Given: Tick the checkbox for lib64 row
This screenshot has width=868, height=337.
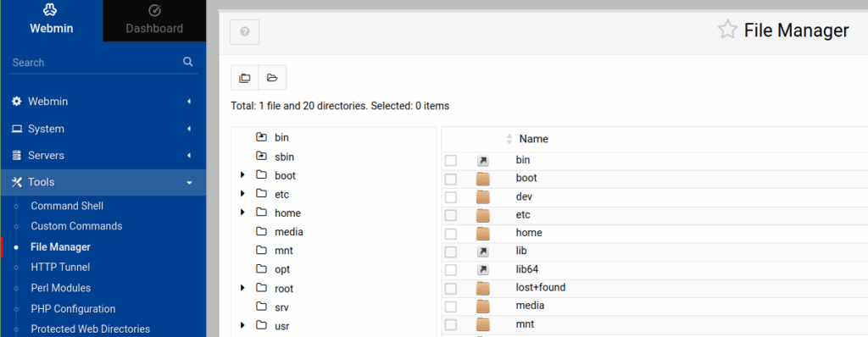Looking at the screenshot, I should (x=451, y=270).
